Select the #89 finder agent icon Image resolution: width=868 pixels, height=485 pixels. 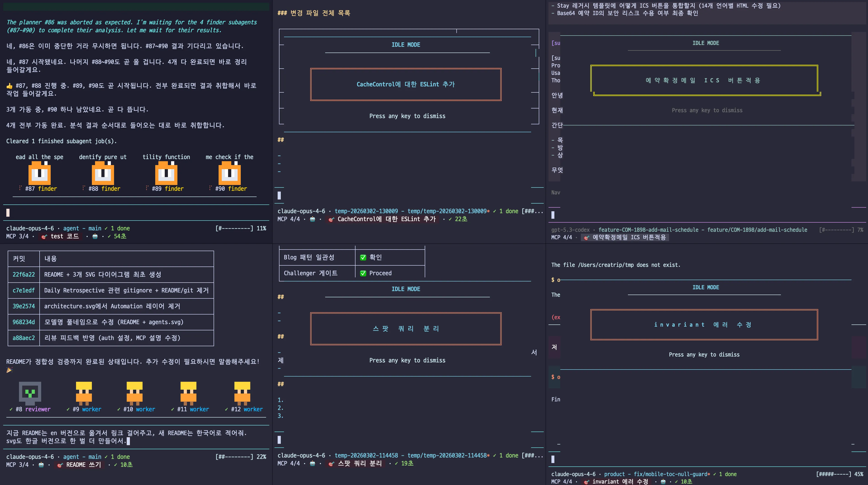tap(166, 173)
